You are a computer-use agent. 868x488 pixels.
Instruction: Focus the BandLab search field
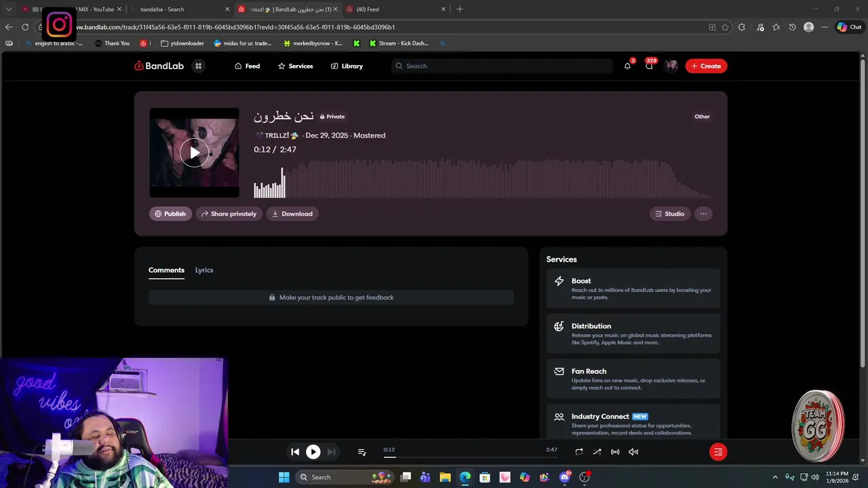point(502,66)
